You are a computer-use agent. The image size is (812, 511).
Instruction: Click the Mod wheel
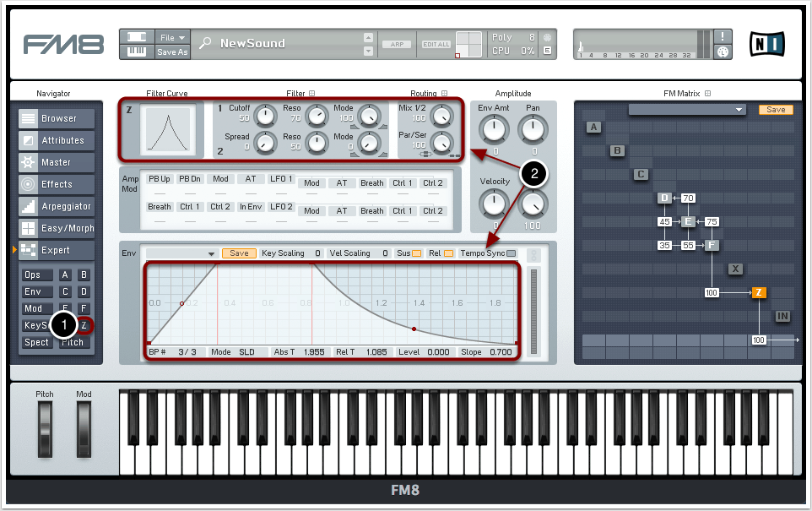84,429
